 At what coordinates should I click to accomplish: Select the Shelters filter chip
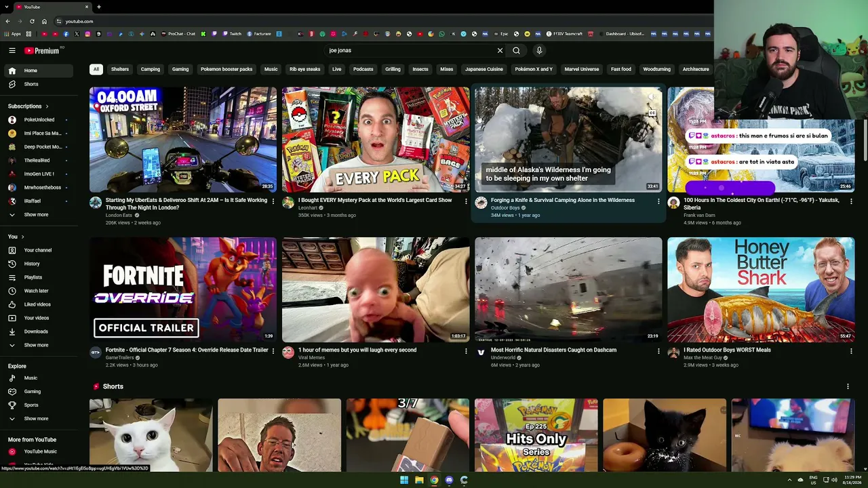(120, 69)
